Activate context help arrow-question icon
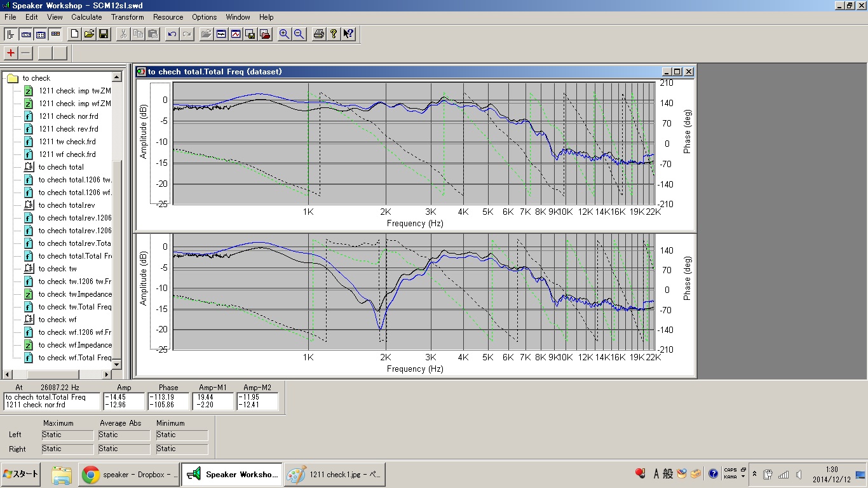 tap(348, 34)
